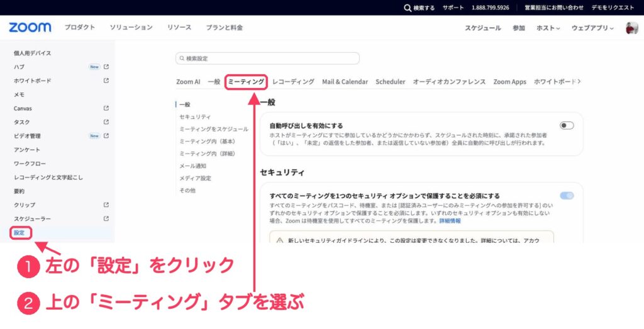Switch to the 一般 settings tab
This screenshot has height=329, width=644.
(214, 82)
